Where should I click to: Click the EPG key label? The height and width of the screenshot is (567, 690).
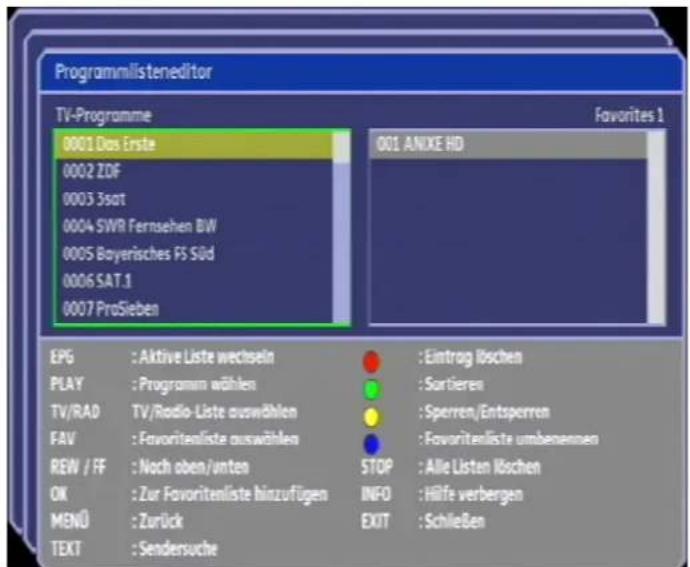click(62, 357)
